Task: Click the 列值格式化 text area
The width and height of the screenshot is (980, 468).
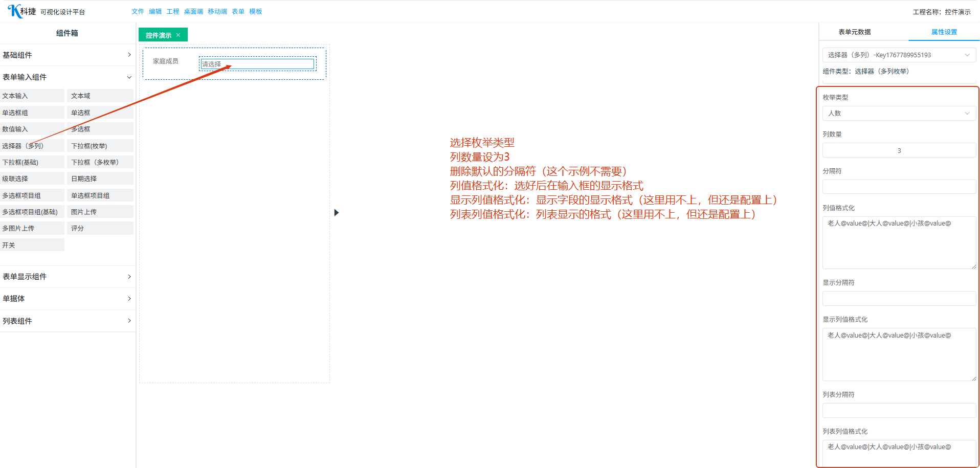Action: tap(899, 242)
